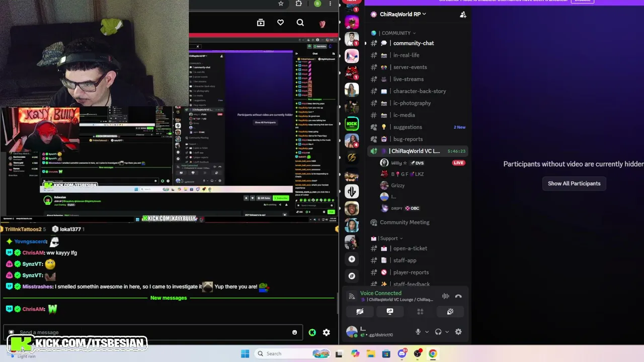
Task: Select Grizzy in the voice channel list
Action: click(423, 186)
